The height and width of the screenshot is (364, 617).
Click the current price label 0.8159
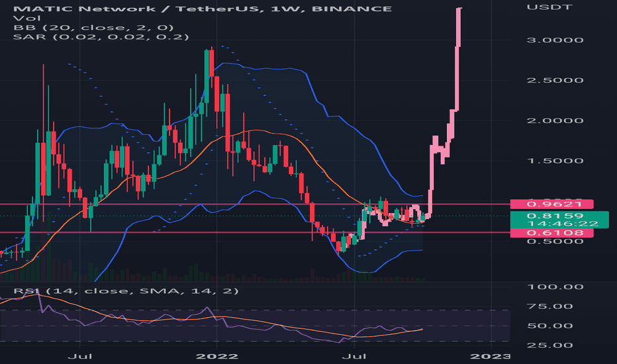(555, 216)
